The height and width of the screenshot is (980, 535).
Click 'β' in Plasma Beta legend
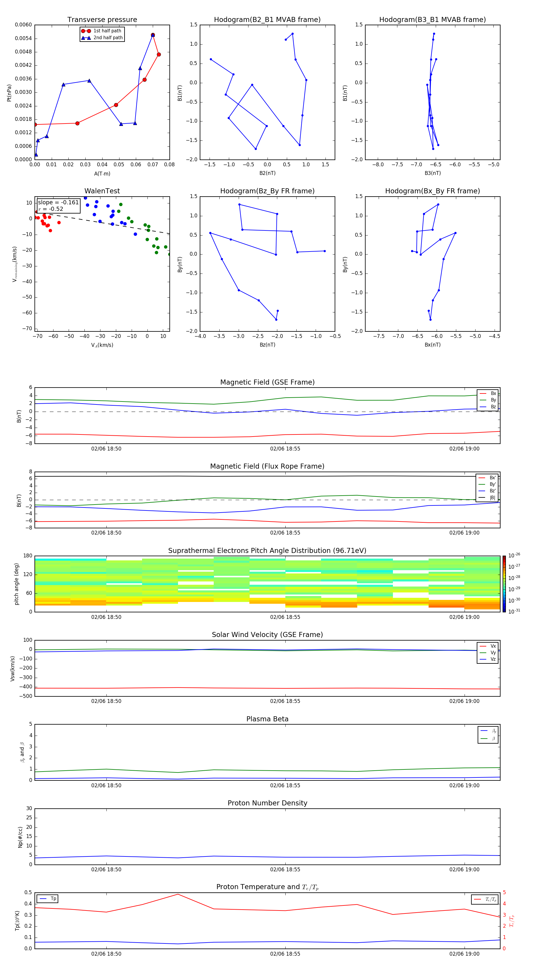coord(488,739)
